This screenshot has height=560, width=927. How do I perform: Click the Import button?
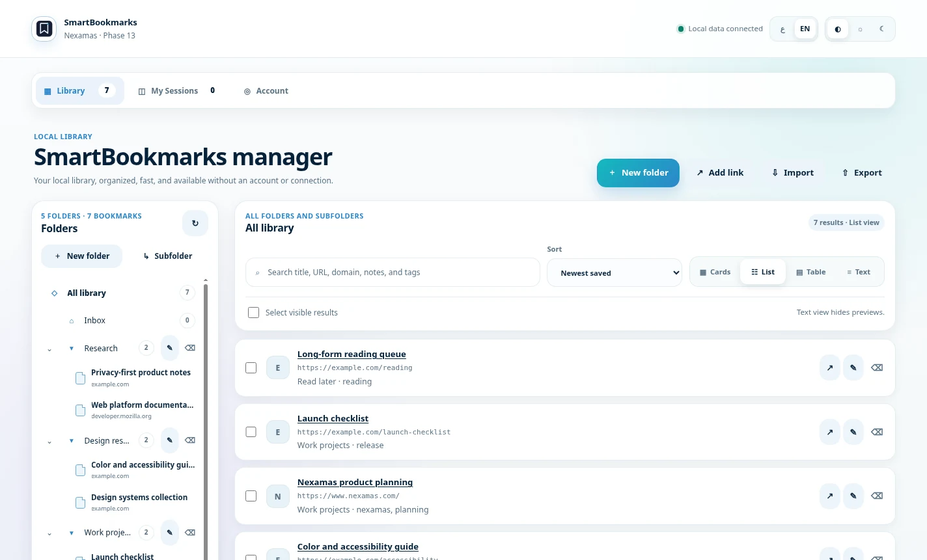click(x=793, y=173)
